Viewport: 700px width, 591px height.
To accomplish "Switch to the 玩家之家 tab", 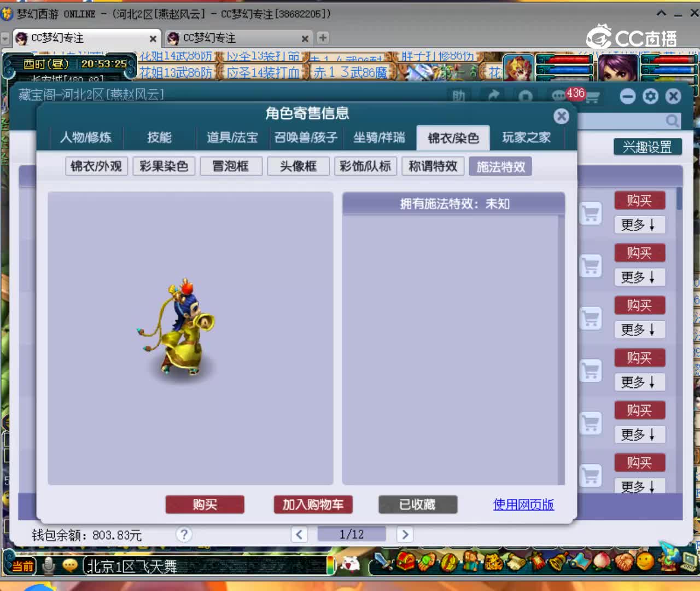I will point(526,137).
